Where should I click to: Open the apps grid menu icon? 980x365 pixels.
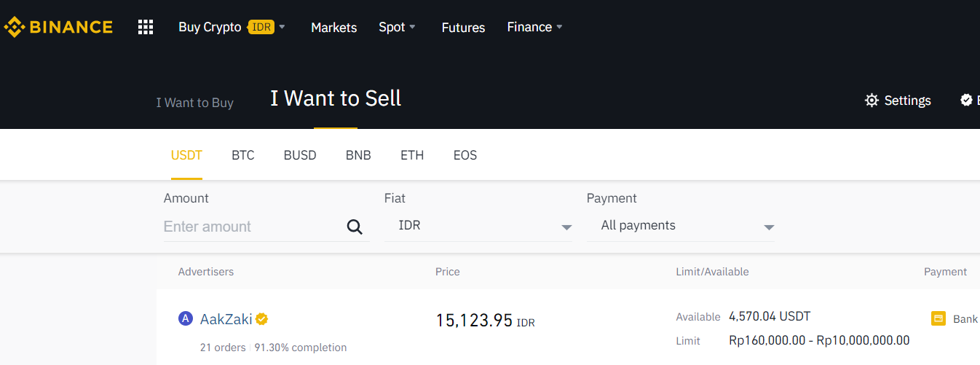coord(146,28)
